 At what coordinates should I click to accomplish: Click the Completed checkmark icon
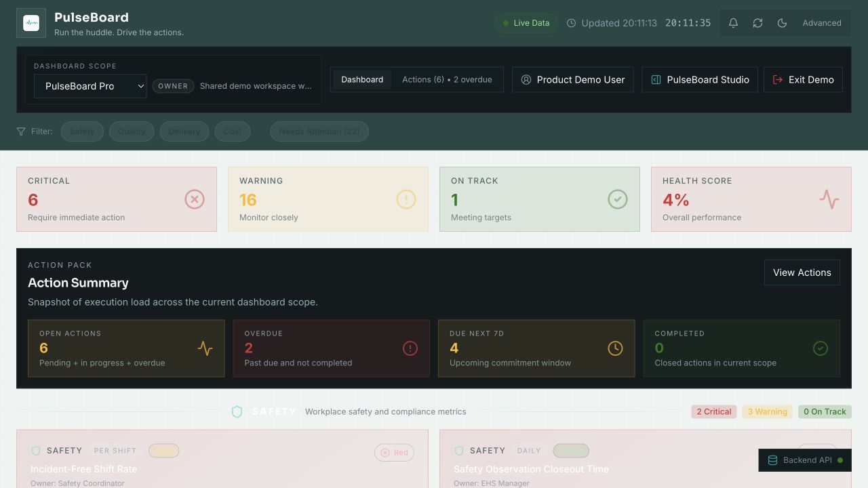coord(821,348)
